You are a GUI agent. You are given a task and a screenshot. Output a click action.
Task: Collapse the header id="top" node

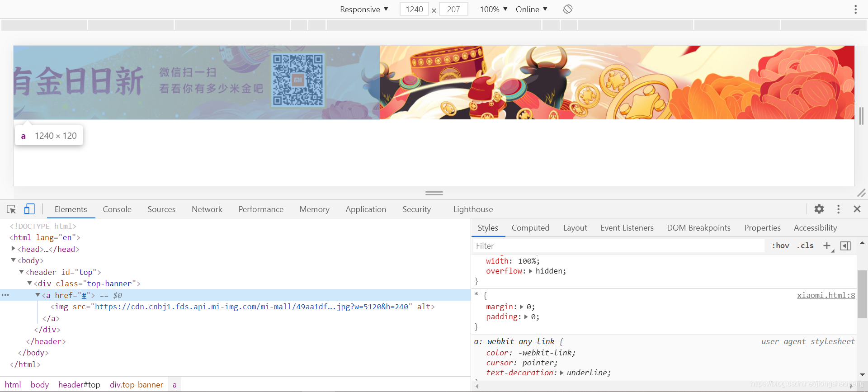point(21,272)
